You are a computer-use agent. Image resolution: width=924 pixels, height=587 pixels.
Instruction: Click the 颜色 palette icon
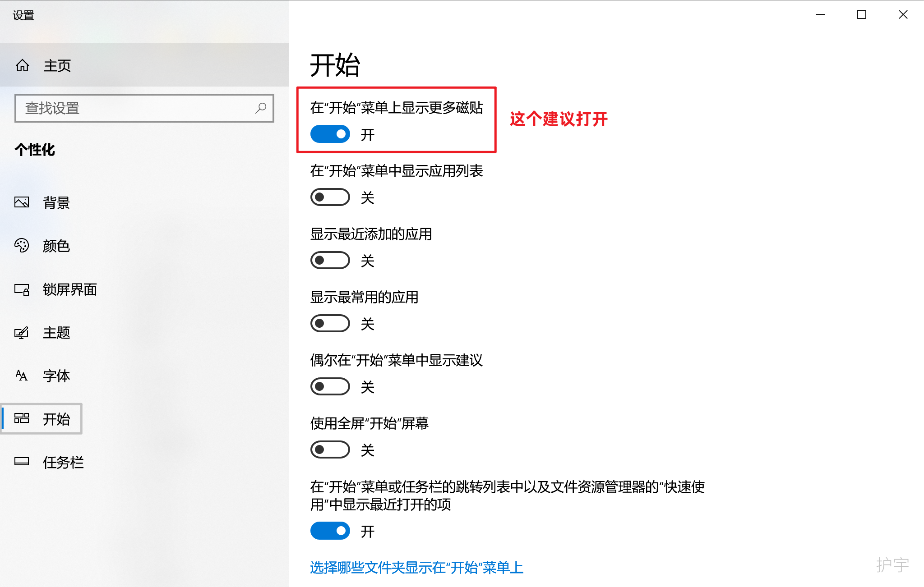(x=22, y=246)
